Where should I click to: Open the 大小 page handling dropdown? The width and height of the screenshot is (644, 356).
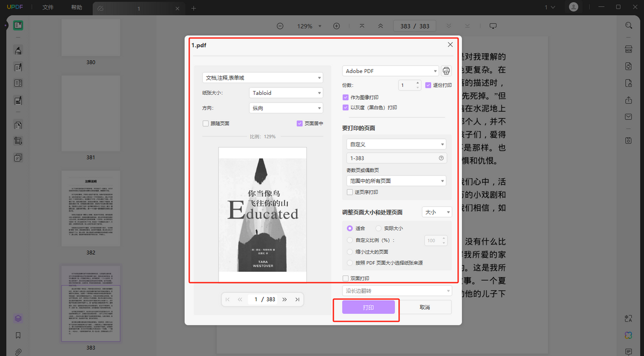[x=437, y=212]
